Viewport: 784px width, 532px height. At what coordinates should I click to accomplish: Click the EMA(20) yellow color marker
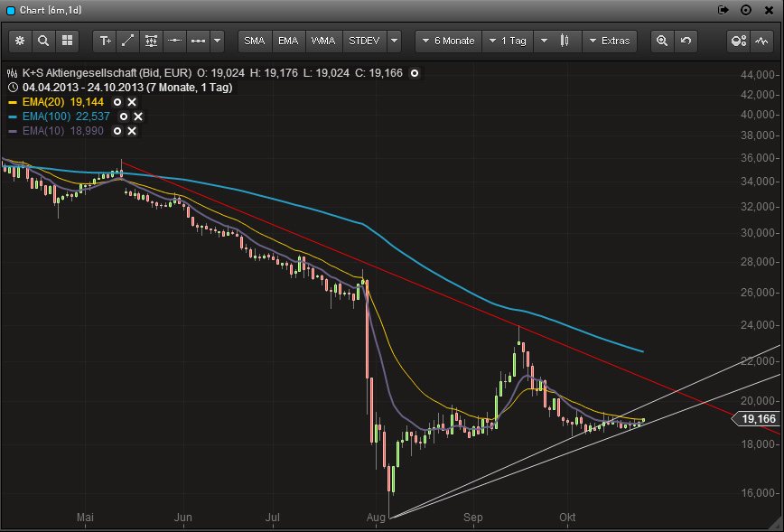[13, 102]
